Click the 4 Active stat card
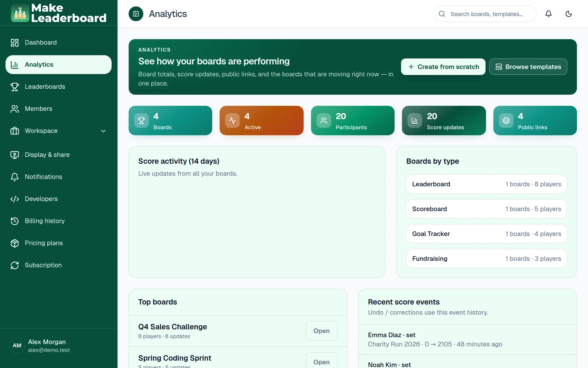588x368 pixels. [261, 121]
